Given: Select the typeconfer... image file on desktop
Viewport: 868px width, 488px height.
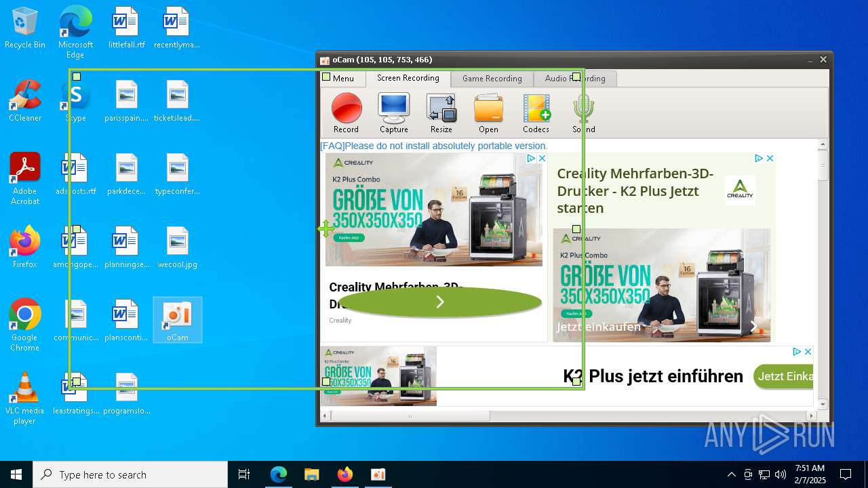Looking at the screenshot, I should [x=177, y=174].
